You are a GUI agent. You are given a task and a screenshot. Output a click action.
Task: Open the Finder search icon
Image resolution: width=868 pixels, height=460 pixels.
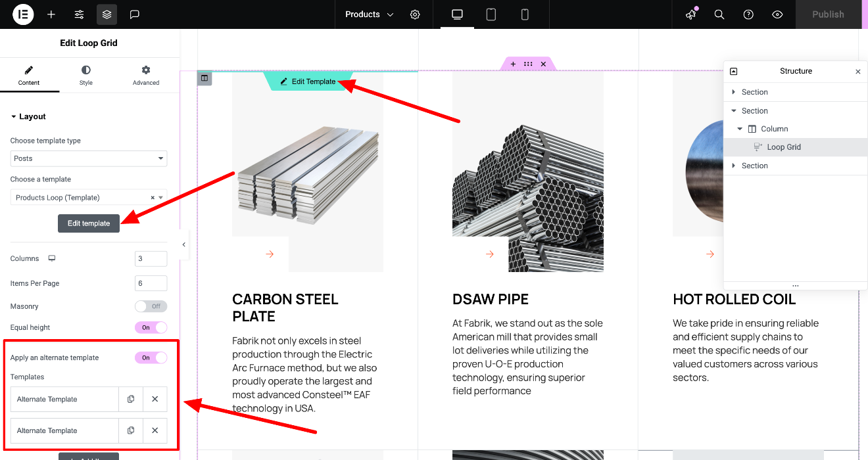[x=719, y=14]
